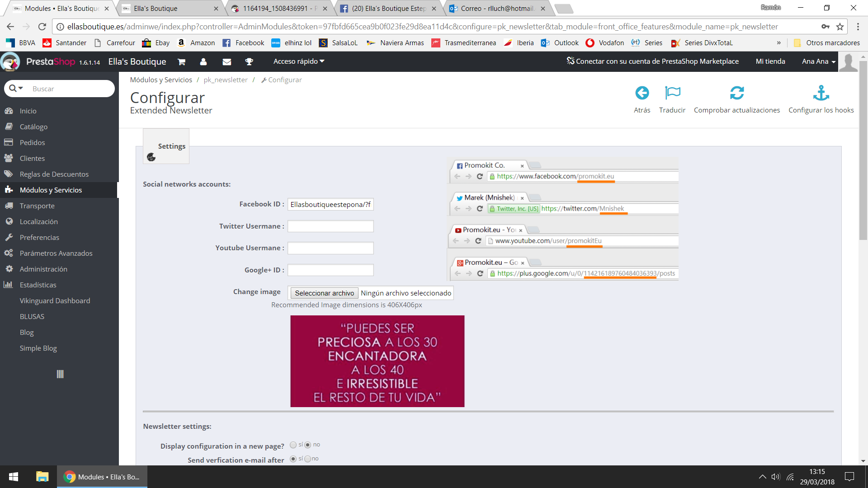868x488 pixels.
Task: Click the Atrás back arrow icon
Action: (x=642, y=93)
